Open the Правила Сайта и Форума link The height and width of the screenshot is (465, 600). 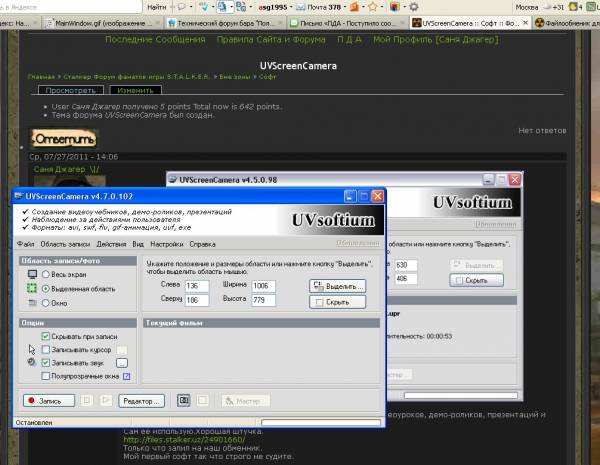point(271,39)
